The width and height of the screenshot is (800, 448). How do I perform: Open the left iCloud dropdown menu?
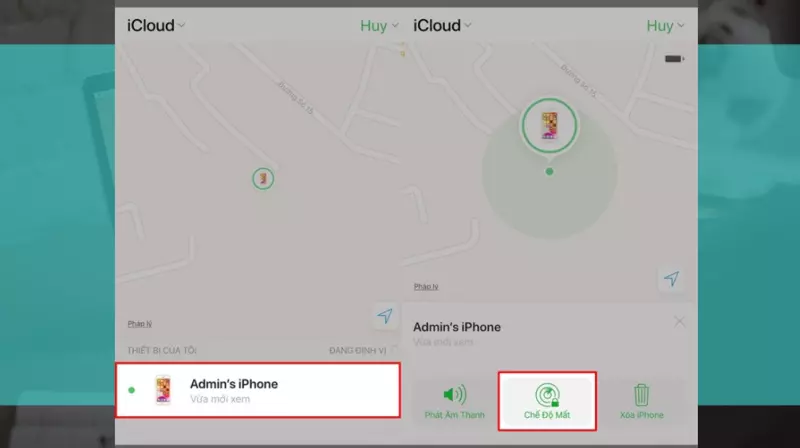click(156, 26)
